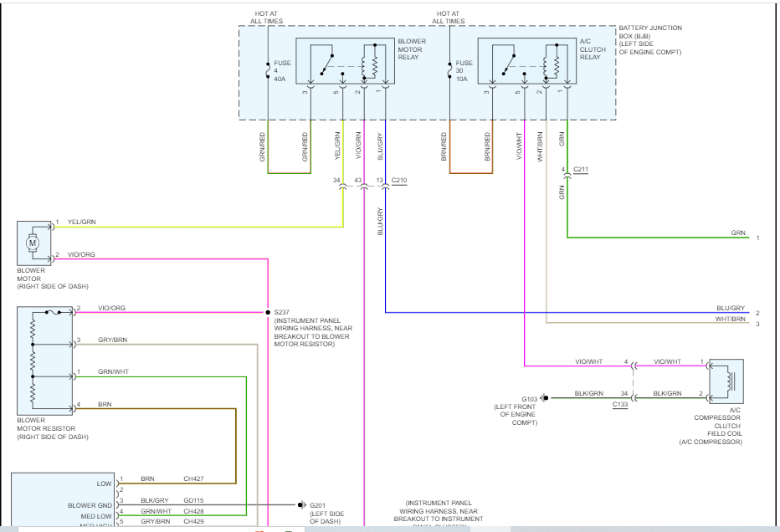Viewport: 780px width, 532px height.
Task: Click BLK/GRY wire label beside GD115
Action: (155, 501)
